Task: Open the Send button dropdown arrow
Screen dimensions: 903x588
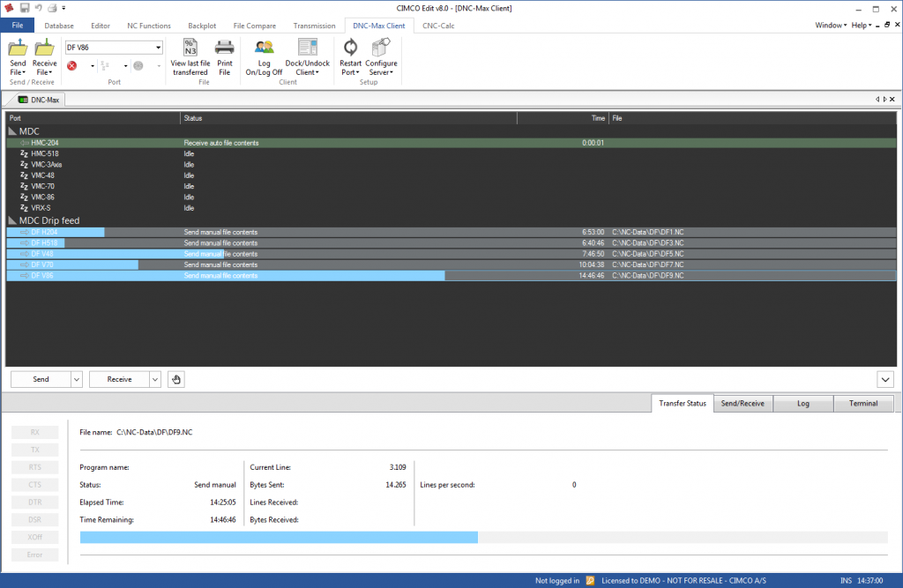Action: (77, 380)
